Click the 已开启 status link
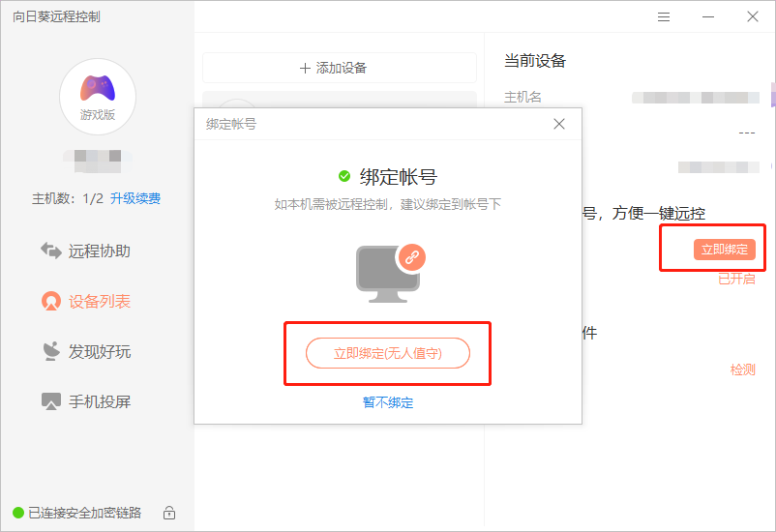 coord(736,280)
